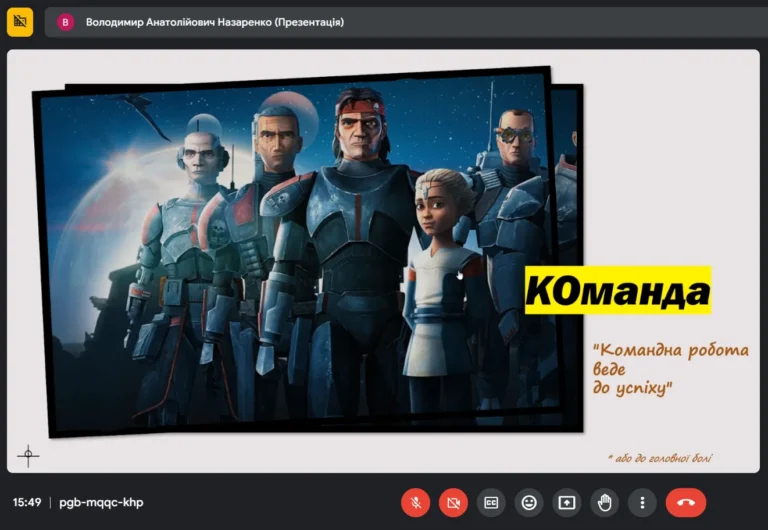This screenshot has width=768, height=530.
Task: Click the team picture in the slide
Action: (x=308, y=251)
